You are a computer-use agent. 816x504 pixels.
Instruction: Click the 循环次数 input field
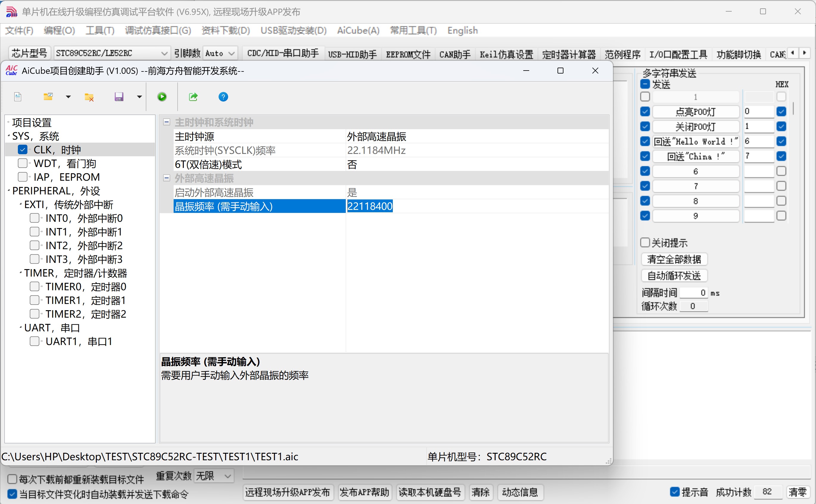694,306
